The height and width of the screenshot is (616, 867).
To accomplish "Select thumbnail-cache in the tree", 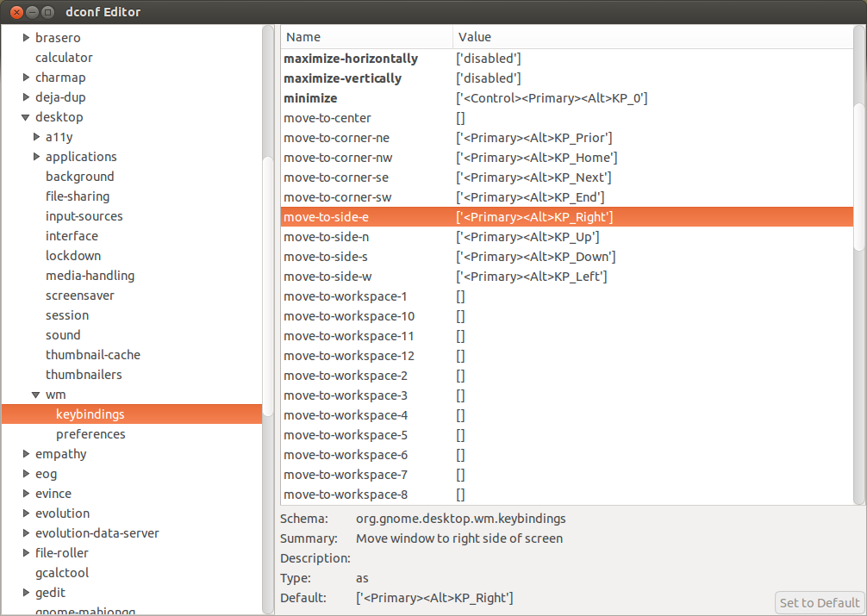I will pyautogui.click(x=93, y=355).
